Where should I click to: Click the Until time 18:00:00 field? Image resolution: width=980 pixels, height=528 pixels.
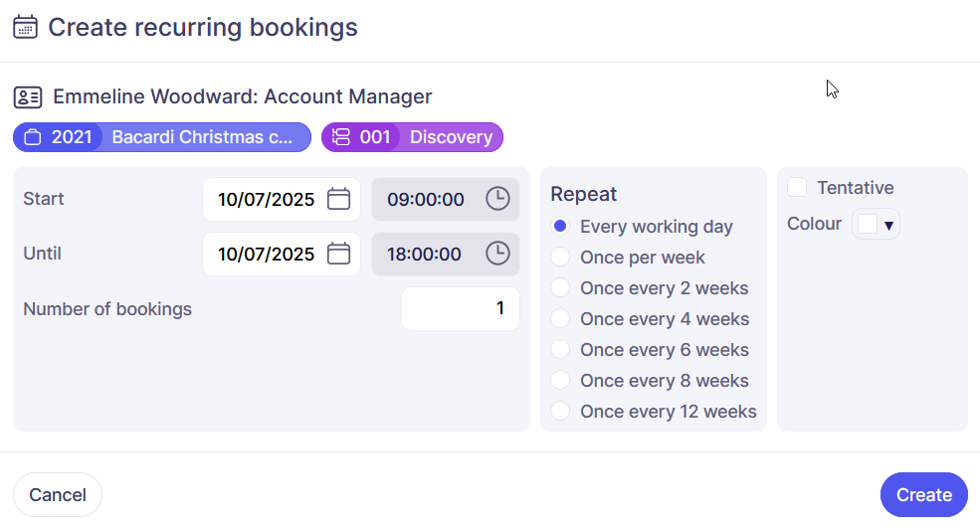click(426, 254)
